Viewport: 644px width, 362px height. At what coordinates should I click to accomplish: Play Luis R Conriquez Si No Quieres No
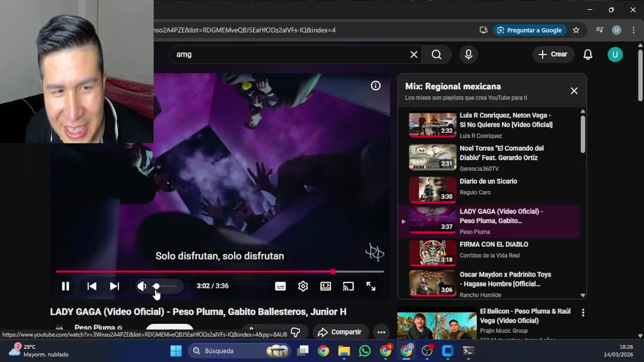click(x=488, y=125)
